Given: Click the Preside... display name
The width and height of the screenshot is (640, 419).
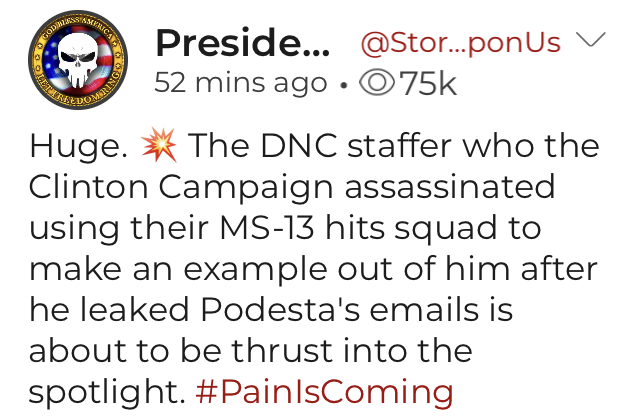Looking at the screenshot, I should coord(242,42).
